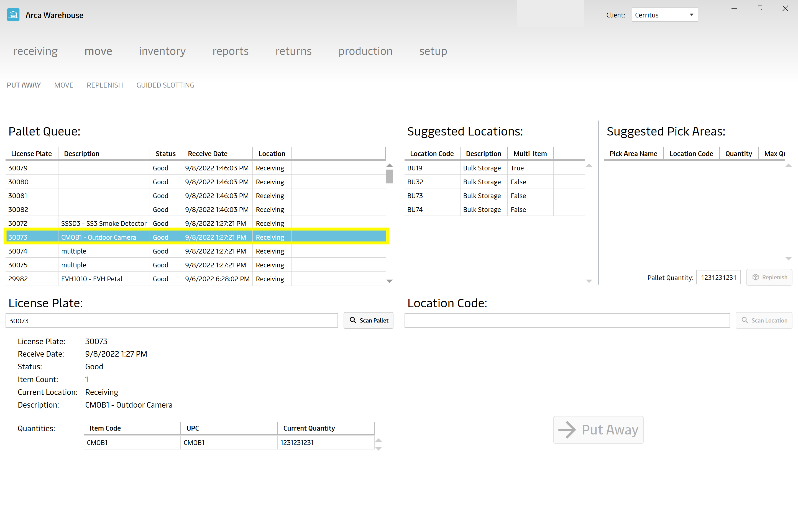
Task: Click the Quantities table scroll up arrow
Action: tap(379, 440)
